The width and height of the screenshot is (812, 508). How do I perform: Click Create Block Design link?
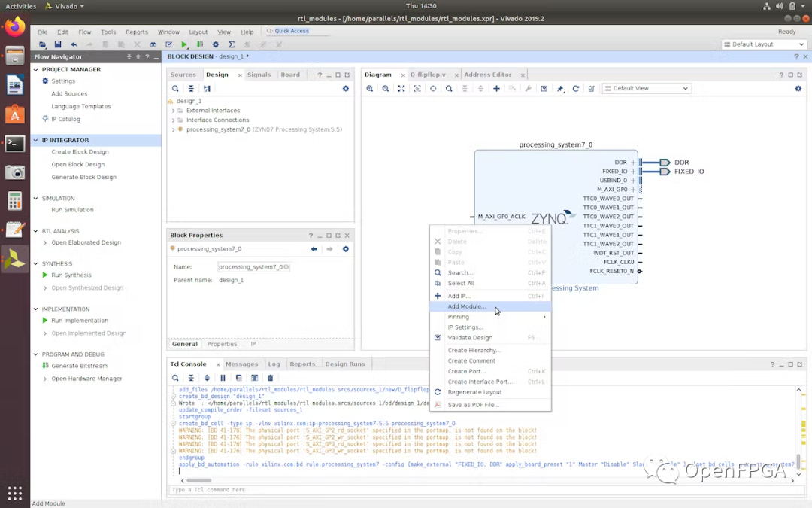[x=80, y=152]
